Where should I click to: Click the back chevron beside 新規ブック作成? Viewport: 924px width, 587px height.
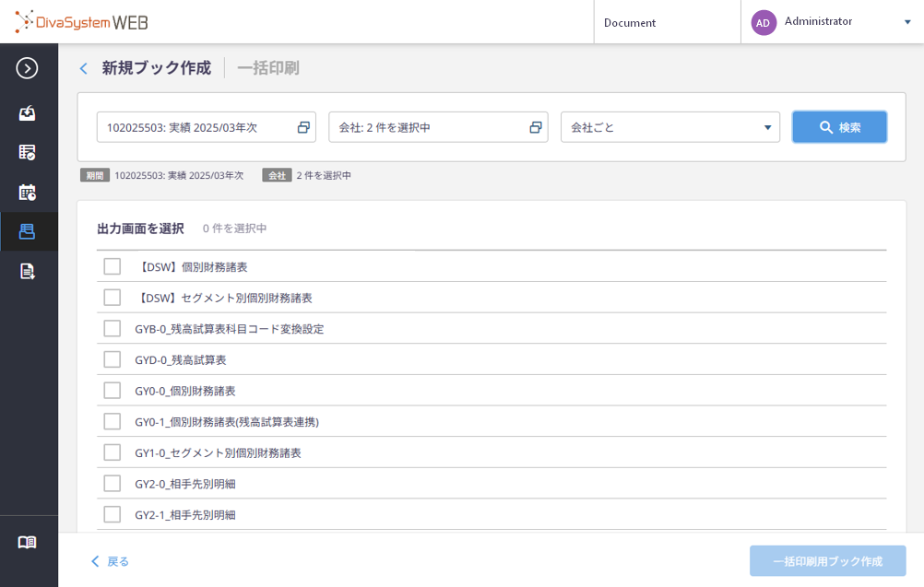coord(84,69)
